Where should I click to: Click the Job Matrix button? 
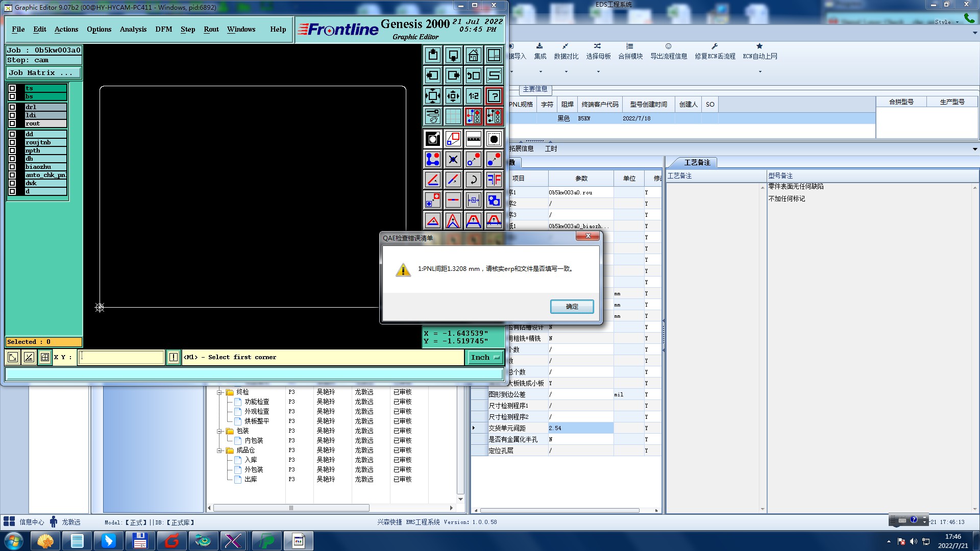tap(43, 73)
